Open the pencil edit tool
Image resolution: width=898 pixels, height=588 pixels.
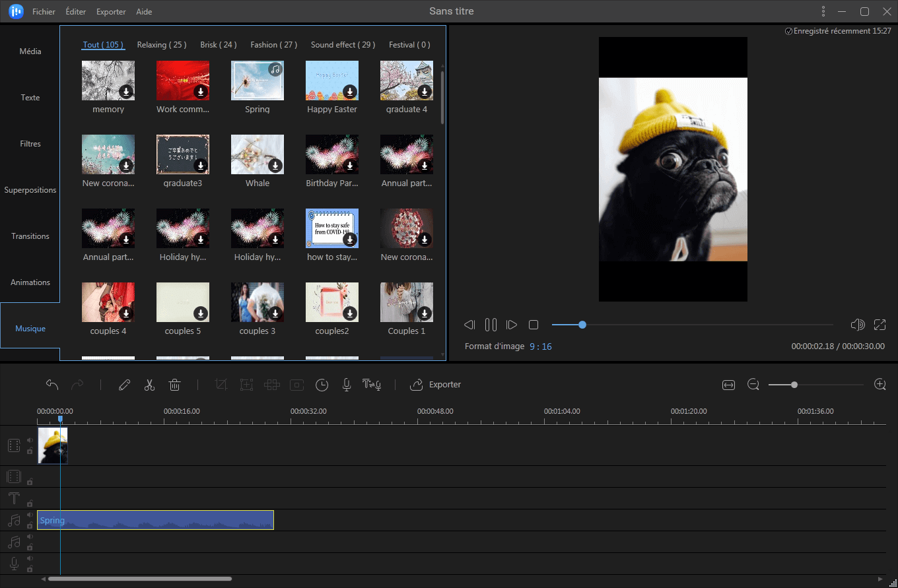[x=124, y=385]
